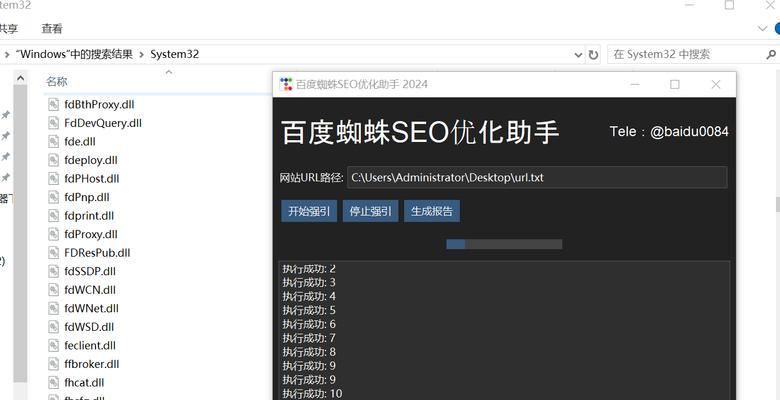Click the refresh icon in address bar
Viewport: 780px width, 400px height.
[x=593, y=55]
